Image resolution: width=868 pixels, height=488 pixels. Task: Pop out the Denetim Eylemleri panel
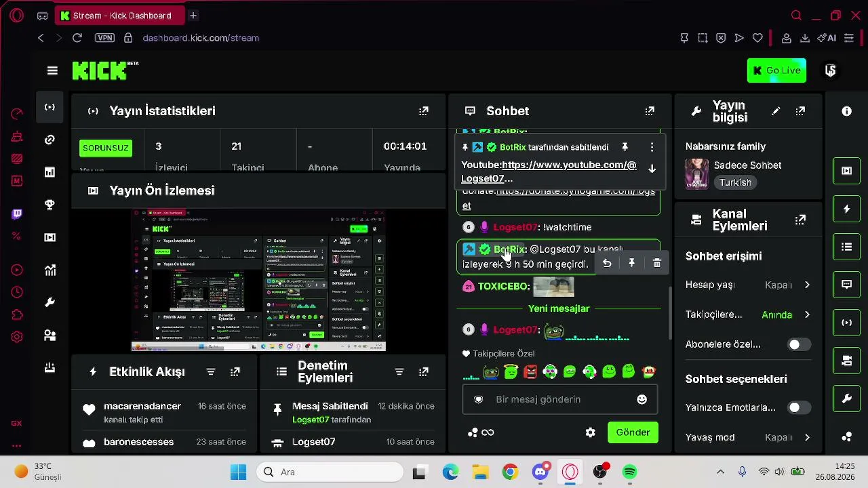(424, 372)
